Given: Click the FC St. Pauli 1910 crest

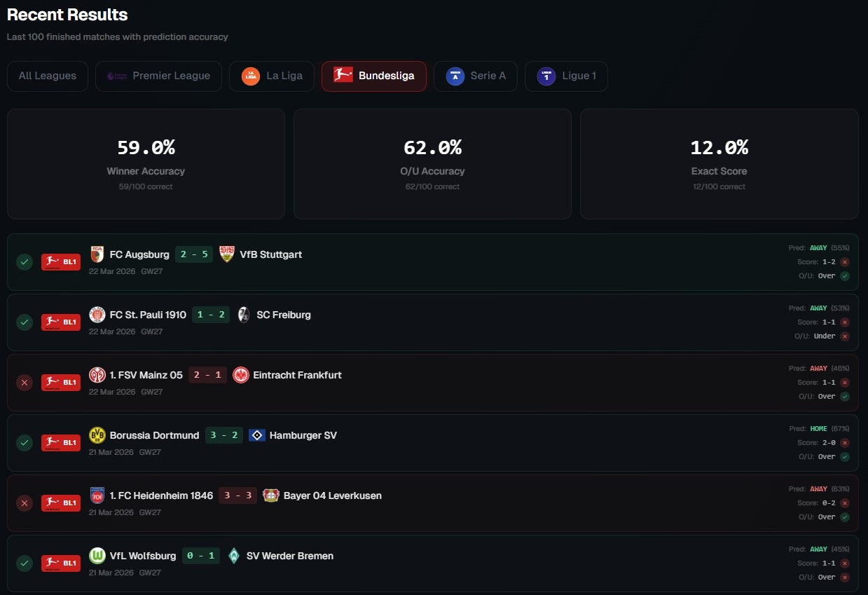Looking at the screenshot, I should point(97,315).
